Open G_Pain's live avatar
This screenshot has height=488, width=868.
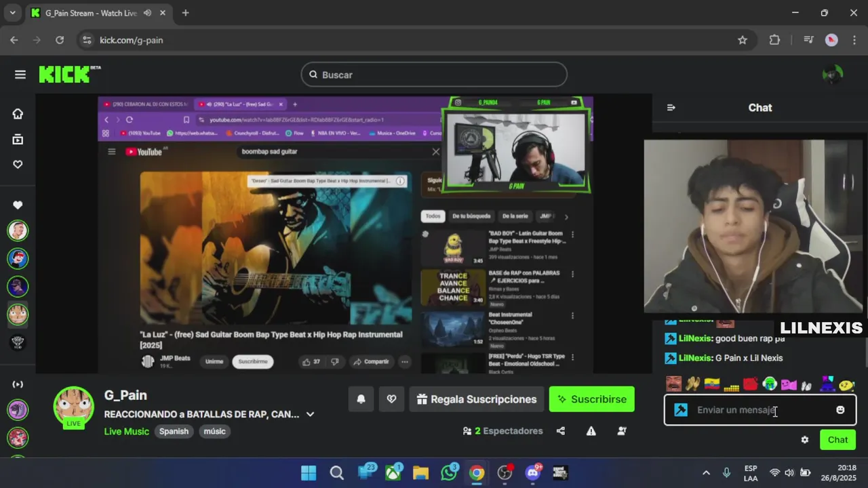[73, 407]
